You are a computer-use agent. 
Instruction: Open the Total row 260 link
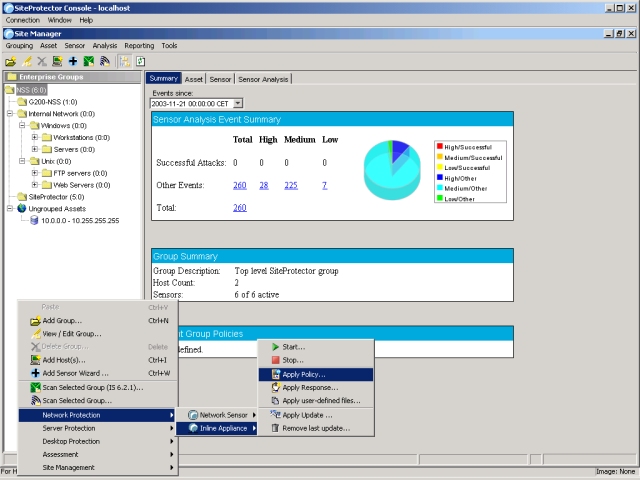[x=240, y=208]
